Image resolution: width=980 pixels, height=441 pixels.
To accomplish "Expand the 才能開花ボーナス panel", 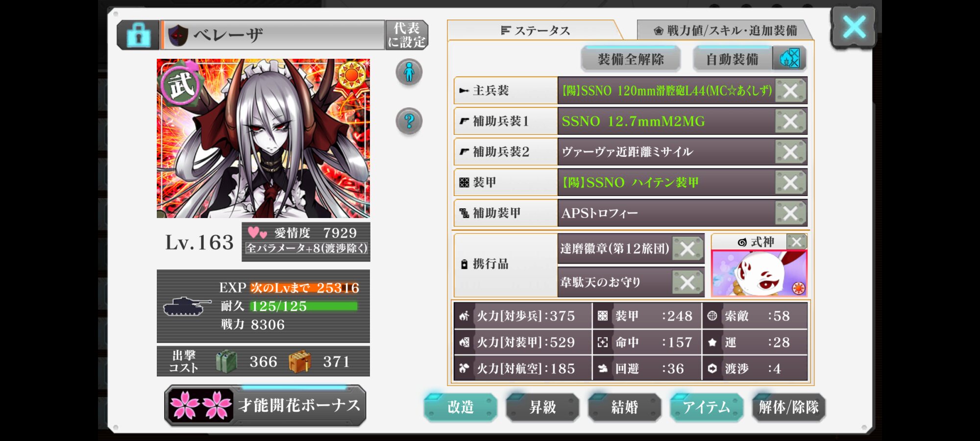I will coord(265,405).
